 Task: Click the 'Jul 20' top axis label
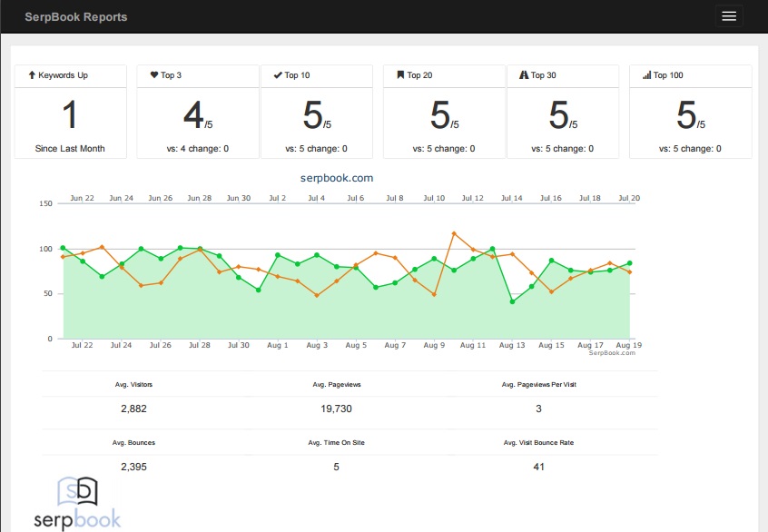coord(629,198)
